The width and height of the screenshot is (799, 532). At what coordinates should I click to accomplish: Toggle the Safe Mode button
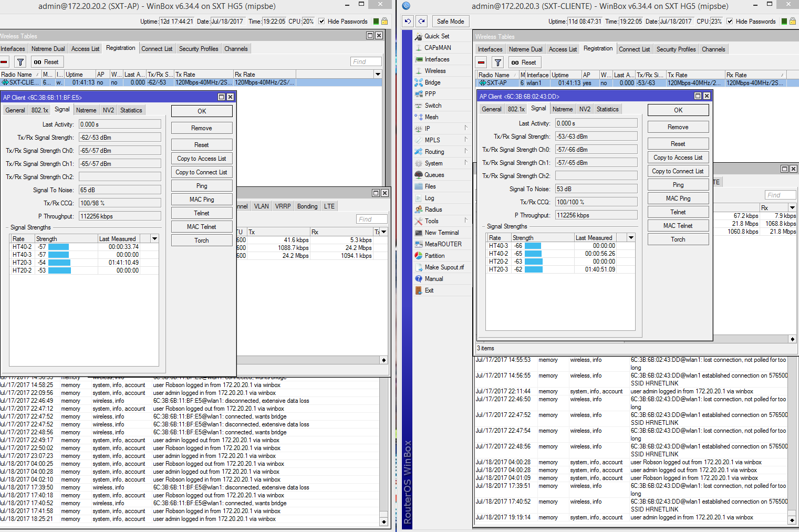(450, 22)
